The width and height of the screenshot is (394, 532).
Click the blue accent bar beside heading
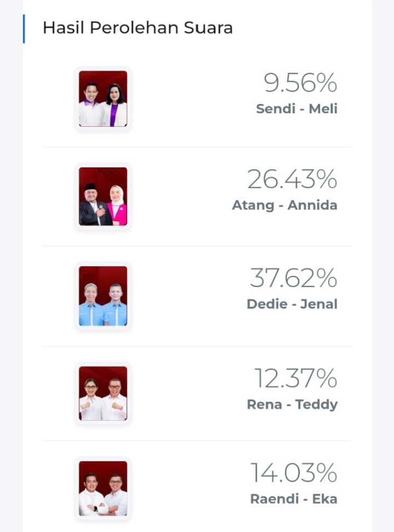pos(24,29)
